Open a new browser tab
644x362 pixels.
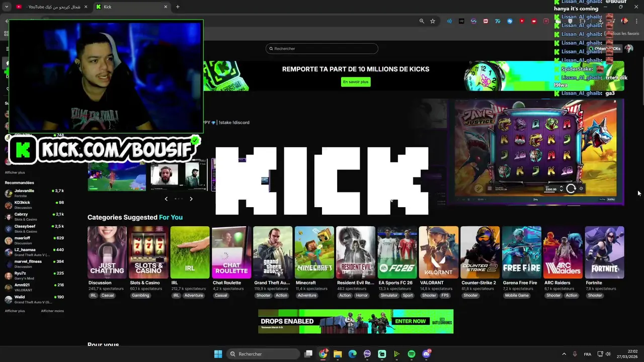[x=178, y=7]
